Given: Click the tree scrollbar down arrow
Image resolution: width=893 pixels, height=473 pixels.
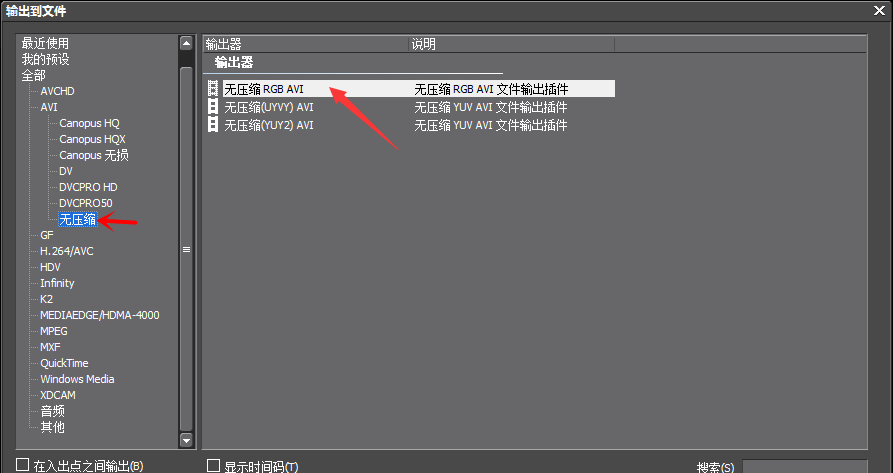Looking at the screenshot, I should 186,439.
